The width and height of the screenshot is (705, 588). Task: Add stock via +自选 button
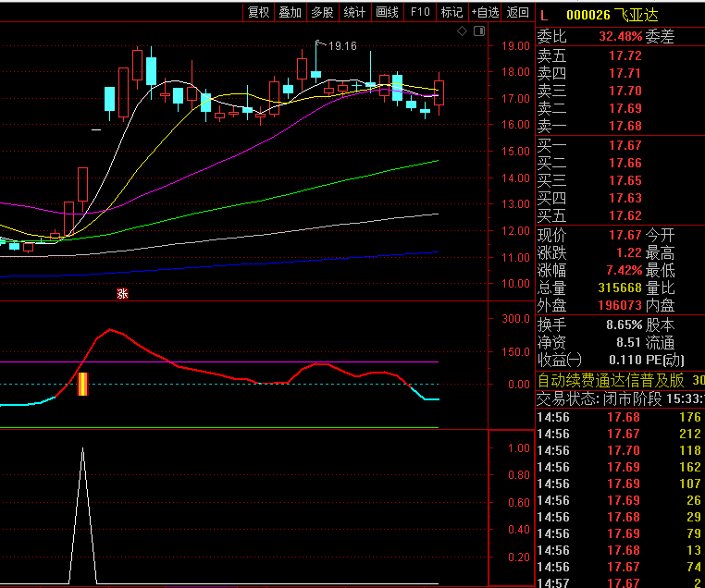point(485,12)
